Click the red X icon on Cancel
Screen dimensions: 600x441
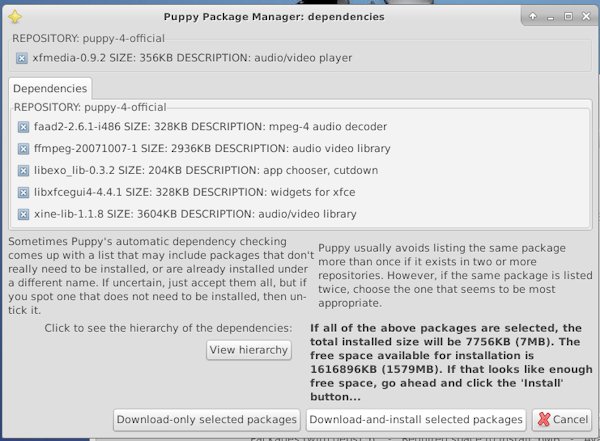[x=543, y=420]
